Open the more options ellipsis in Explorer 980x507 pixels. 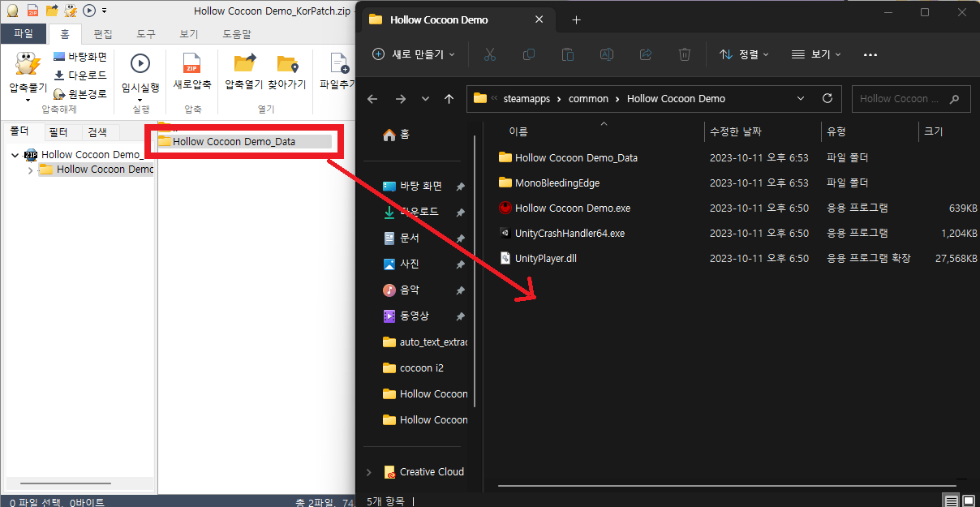[x=870, y=54]
